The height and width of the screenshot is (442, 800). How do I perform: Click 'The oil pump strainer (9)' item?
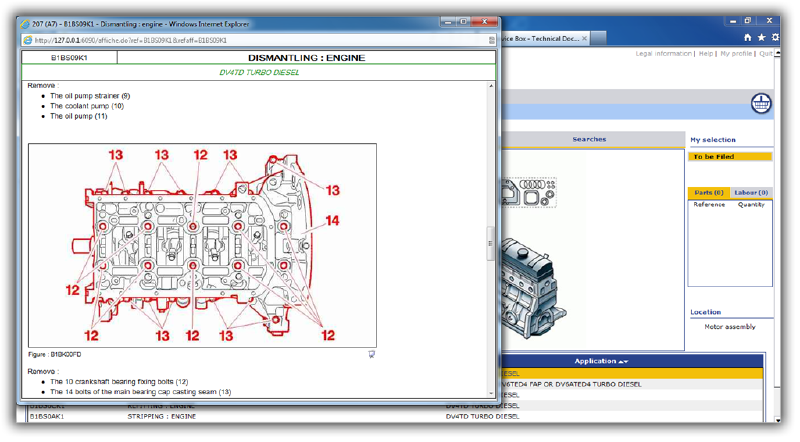90,96
